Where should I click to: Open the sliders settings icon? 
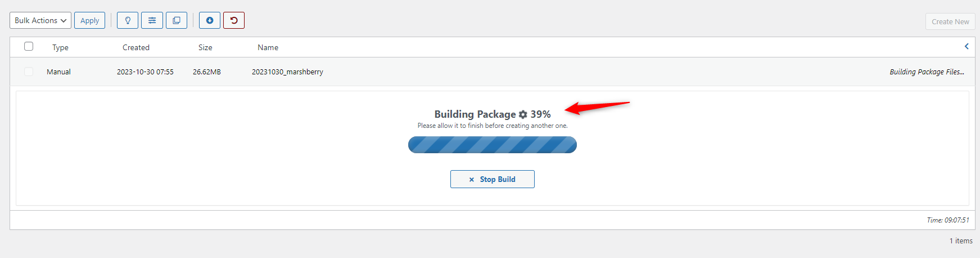[152, 20]
